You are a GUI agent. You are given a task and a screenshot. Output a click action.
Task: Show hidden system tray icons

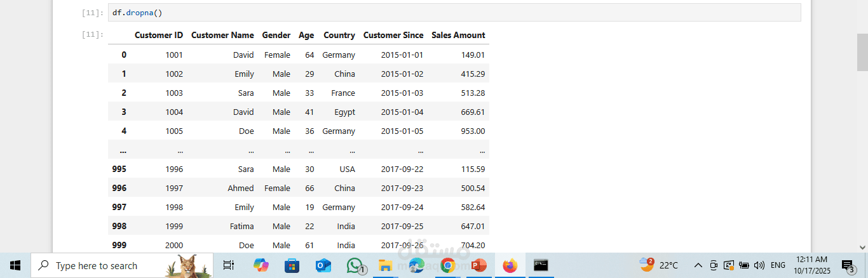[698, 265]
